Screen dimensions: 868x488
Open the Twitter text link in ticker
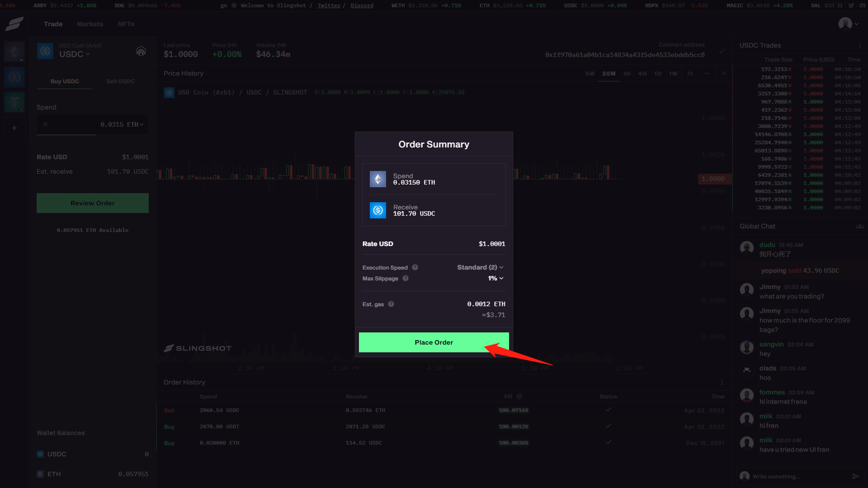pos(329,5)
